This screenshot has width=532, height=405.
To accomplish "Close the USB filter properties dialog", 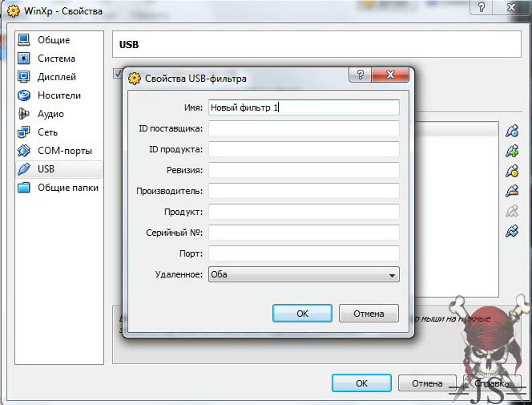I will pos(390,75).
